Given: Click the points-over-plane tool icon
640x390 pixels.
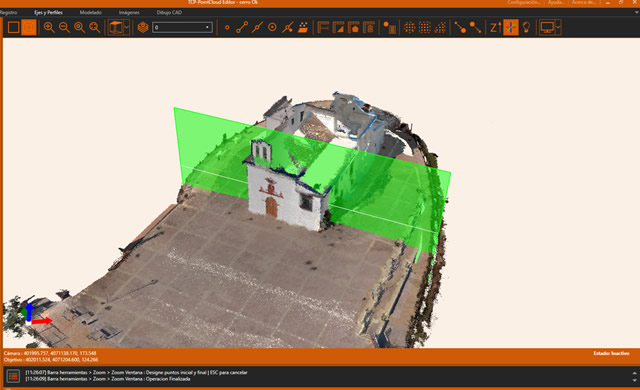Looking at the screenshot, I should (303, 27).
